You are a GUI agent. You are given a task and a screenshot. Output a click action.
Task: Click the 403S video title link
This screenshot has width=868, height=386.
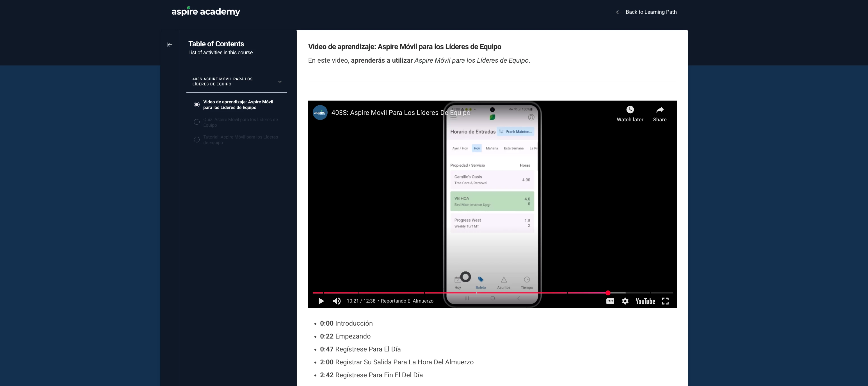point(400,113)
